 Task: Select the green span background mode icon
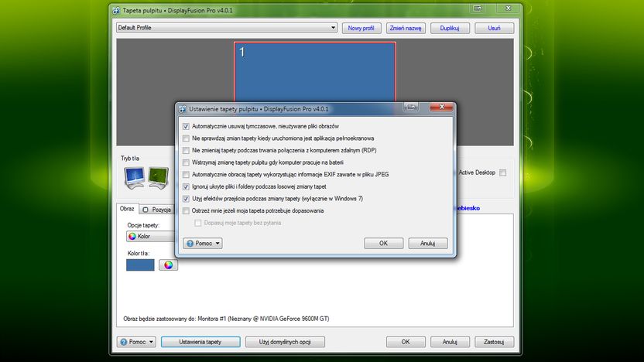click(x=159, y=178)
